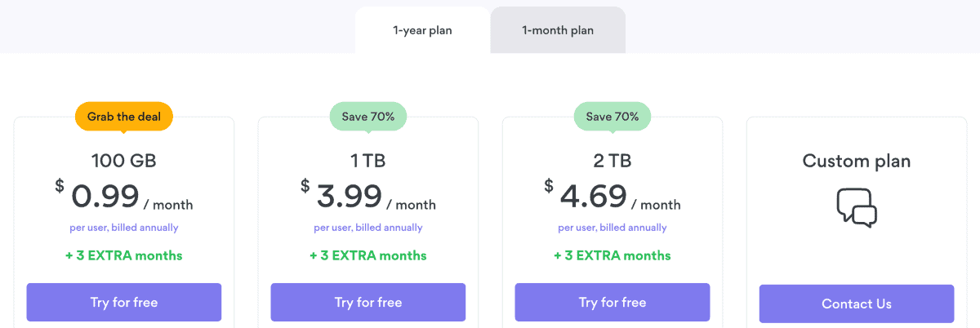Click the Save 70% badge on 2 TB
Screen dimensions: 980x328
click(x=612, y=117)
